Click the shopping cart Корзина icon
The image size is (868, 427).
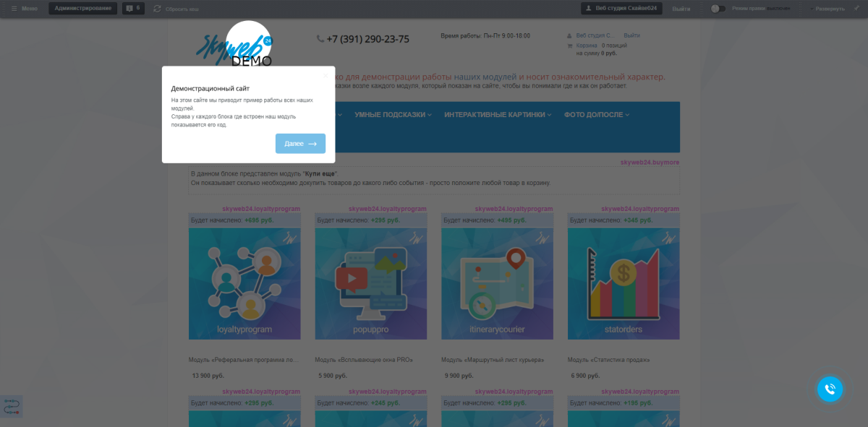click(x=570, y=46)
